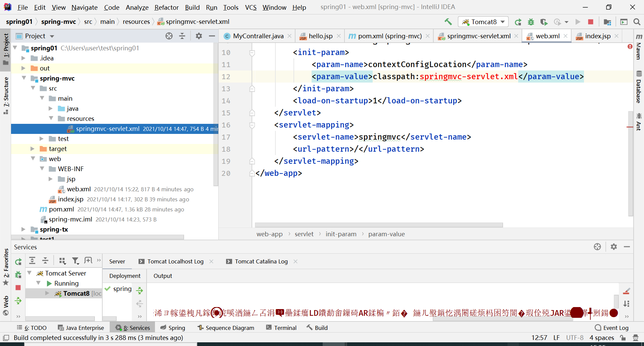Toggle the read-only lock in status bar
Screen dimensions: 644x346
[623, 338]
